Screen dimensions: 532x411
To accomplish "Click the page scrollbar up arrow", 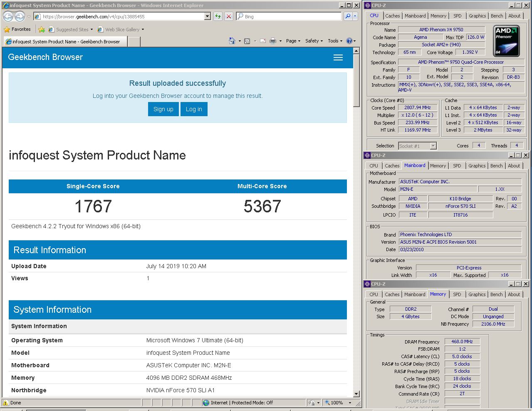I will click(x=356, y=51).
